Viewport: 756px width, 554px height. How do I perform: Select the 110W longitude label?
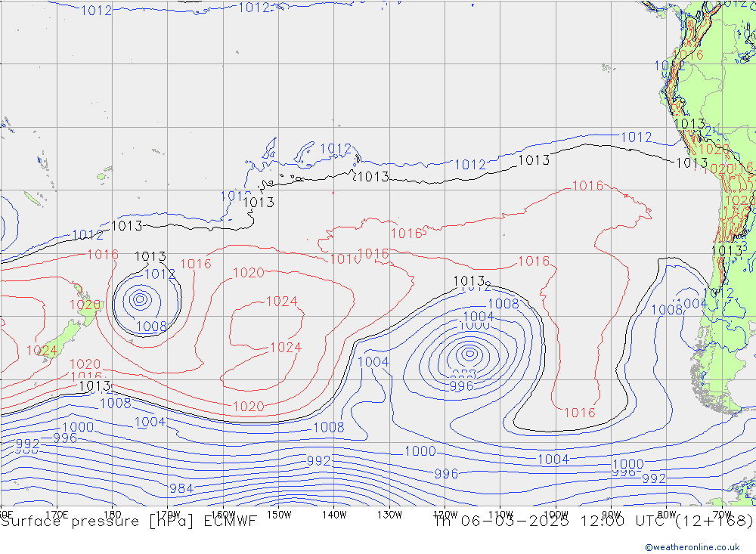(500, 515)
